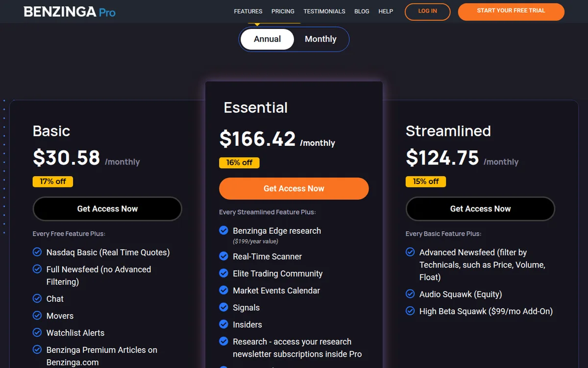
Task: Click 'Insiders' feature text
Action: pyautogui.click(x=247, y=325)
